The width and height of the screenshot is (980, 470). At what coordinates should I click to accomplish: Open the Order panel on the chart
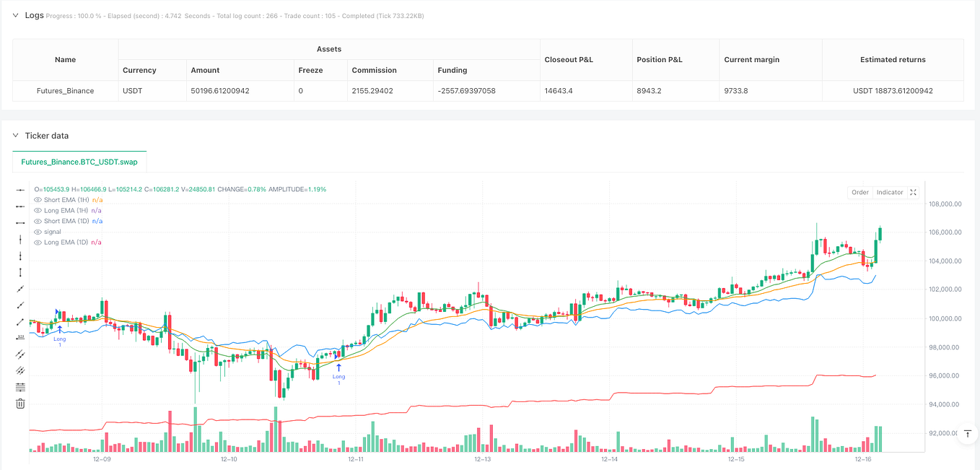tap(859, 192)
